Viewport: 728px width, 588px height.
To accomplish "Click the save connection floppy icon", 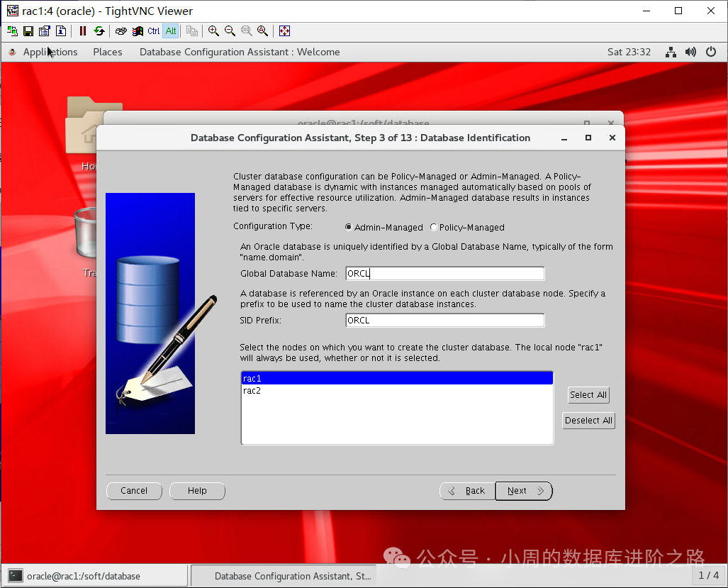I will pyautogui.click(x=28, y=31).
